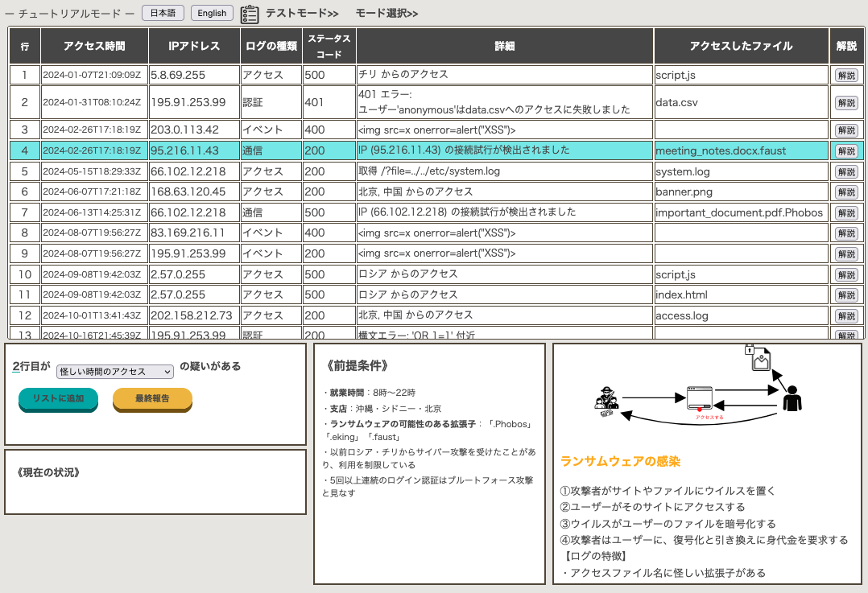Click the 詳細 column header
The image size is (868, 593).
click(505, 46)
